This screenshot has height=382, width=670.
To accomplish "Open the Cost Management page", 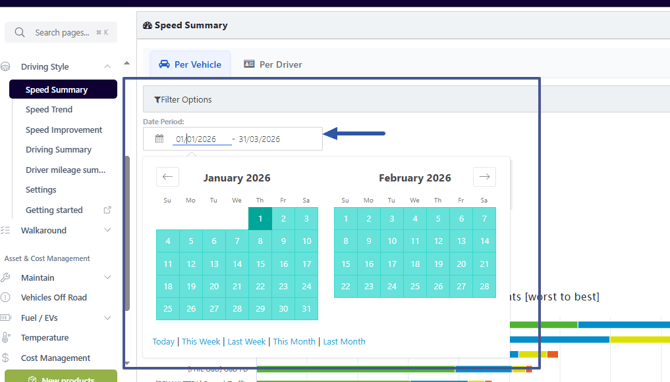I will coord(56,358).
